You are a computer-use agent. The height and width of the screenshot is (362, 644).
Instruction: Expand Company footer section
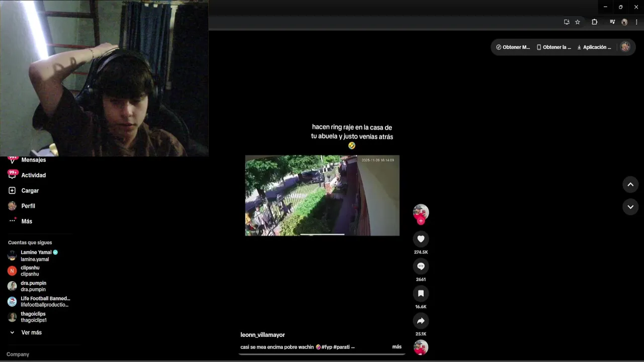coord(18,354)
